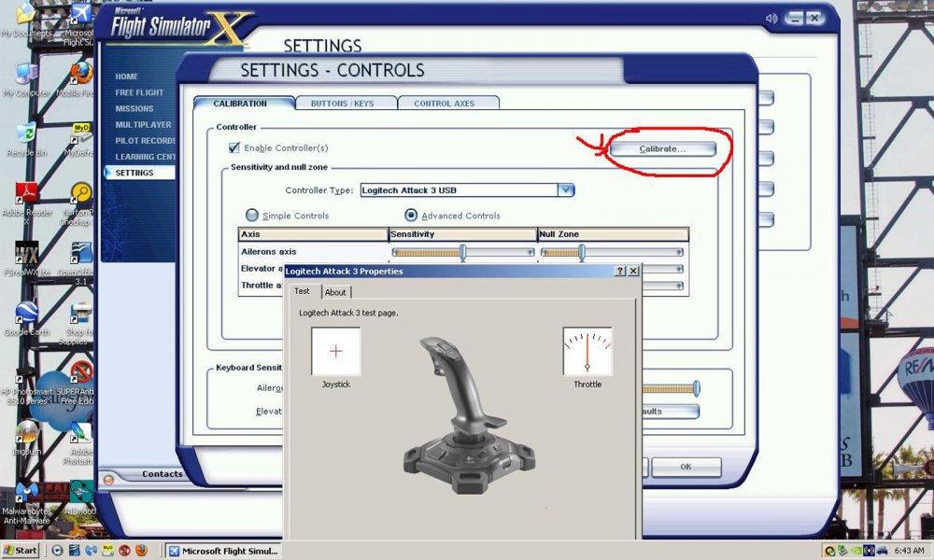Viewport: 934px width, 560px height.
Task: Click the Null Zone column header
Action: click(x=613, y=234)
